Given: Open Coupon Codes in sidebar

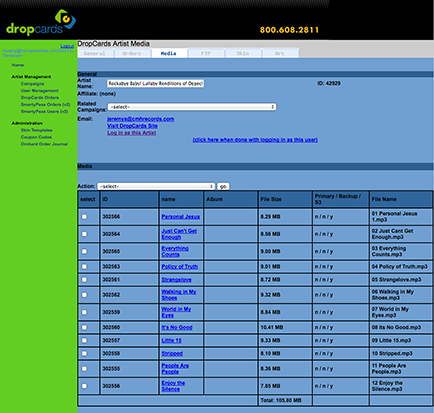Looking at the screenshot, I should pos(36,137).
